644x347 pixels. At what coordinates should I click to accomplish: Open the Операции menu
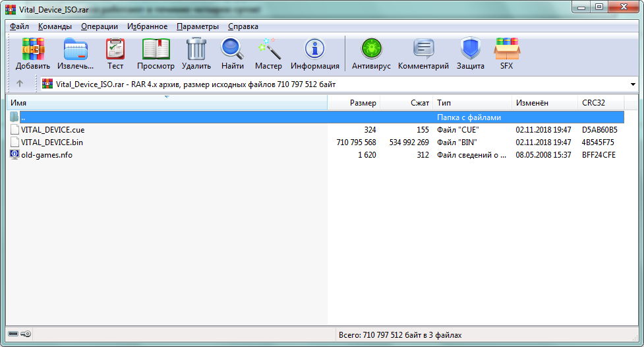[100, 26]
